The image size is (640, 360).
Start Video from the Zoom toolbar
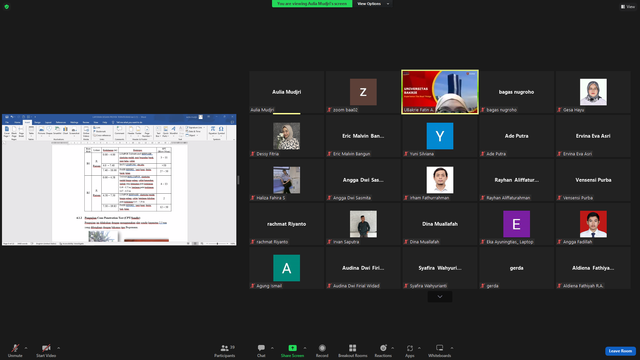46,350
